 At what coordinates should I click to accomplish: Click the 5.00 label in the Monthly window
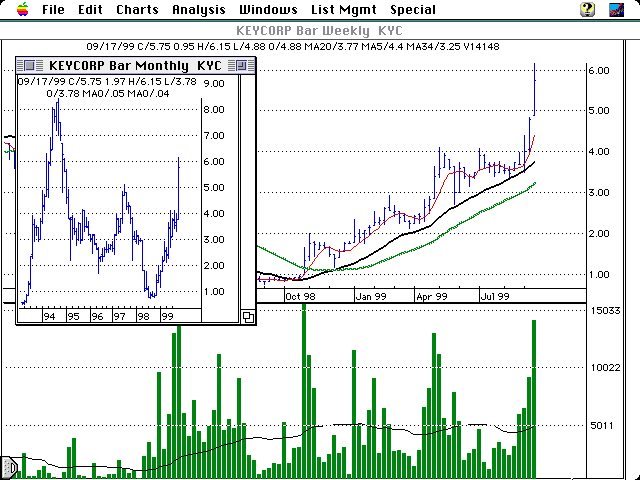[214, 188]
